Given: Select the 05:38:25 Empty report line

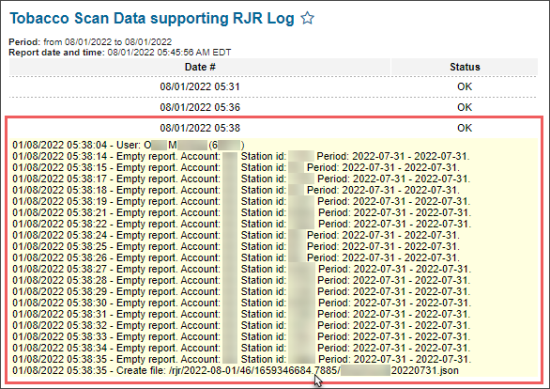Looking at the screenshot, I should tap(236, 246).
